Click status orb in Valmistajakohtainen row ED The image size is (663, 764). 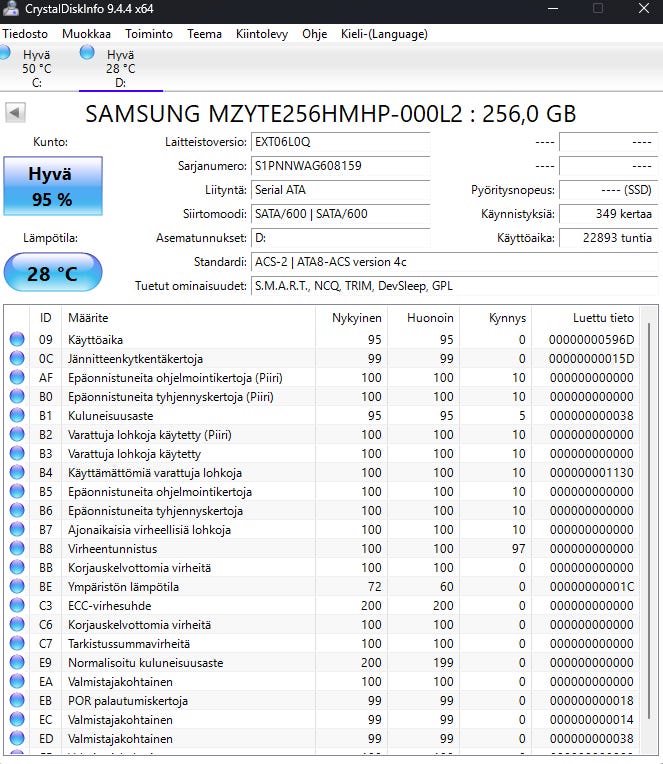(17, 738)
